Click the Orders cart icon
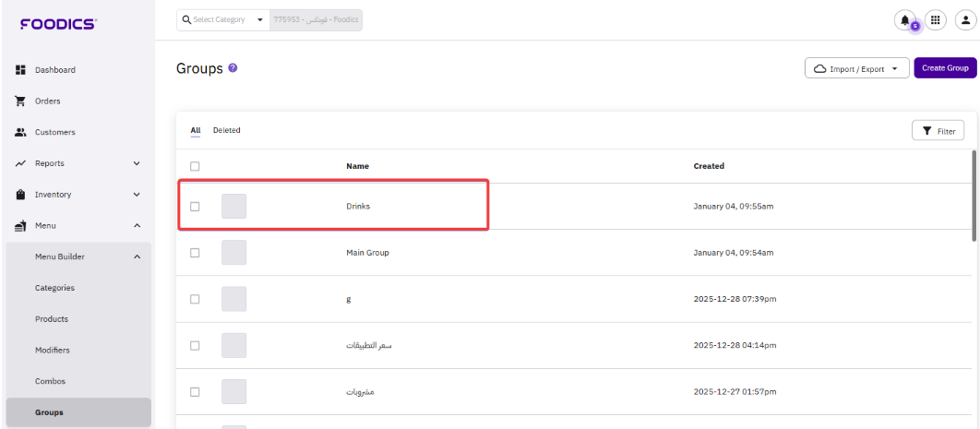Image resolution: width=980 pixels, height=429 pixels. tap(20, 101)
